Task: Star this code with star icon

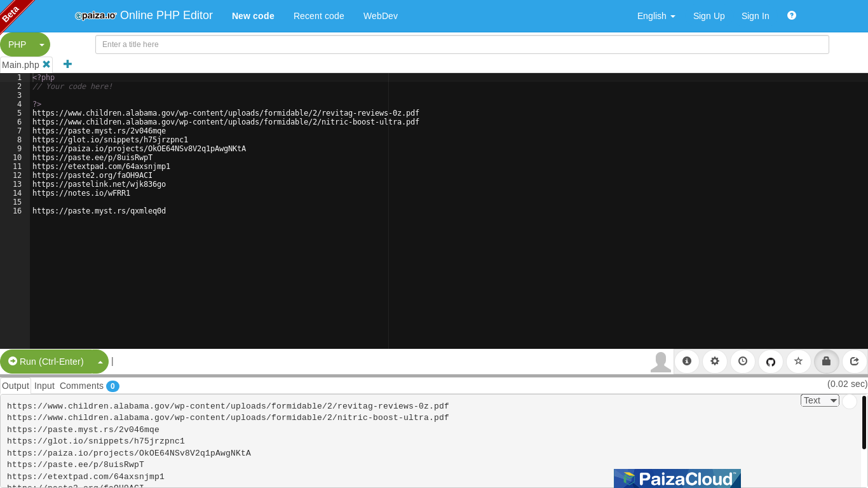Action: (x=799, y=362)
